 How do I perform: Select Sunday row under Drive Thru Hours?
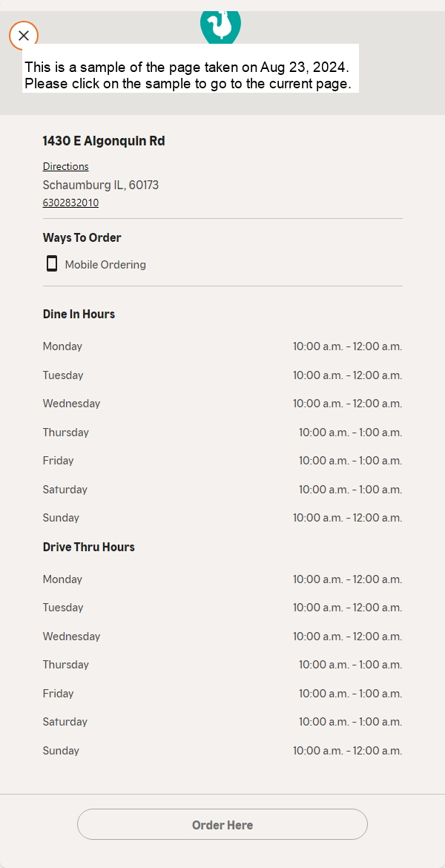(x=222, y=751)
